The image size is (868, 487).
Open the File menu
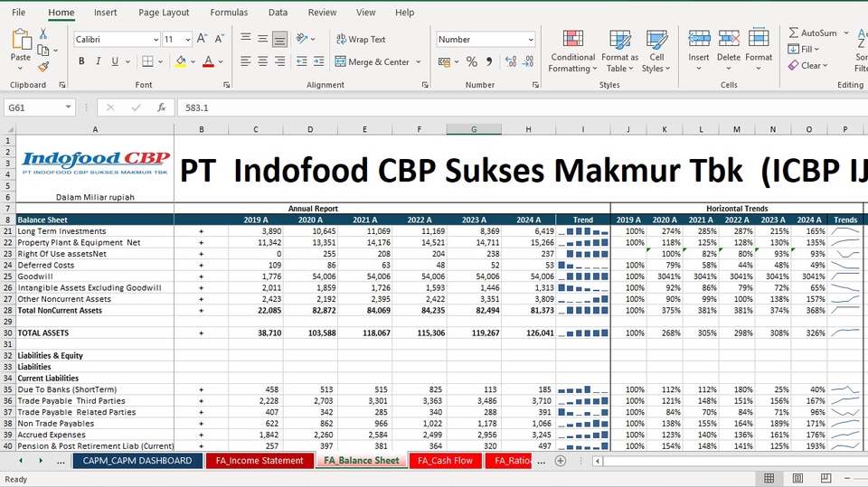tap(18, 12)
